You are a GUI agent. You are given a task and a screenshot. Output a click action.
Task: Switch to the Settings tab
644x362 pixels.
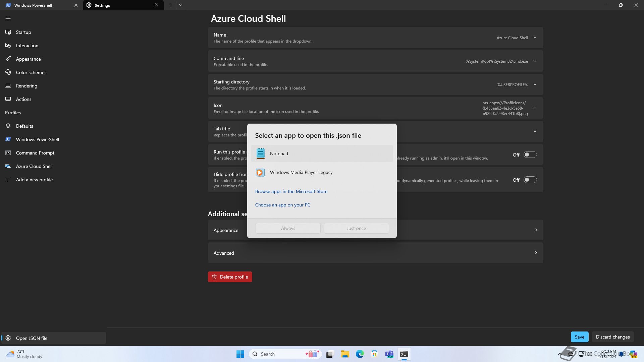point(123,5)
